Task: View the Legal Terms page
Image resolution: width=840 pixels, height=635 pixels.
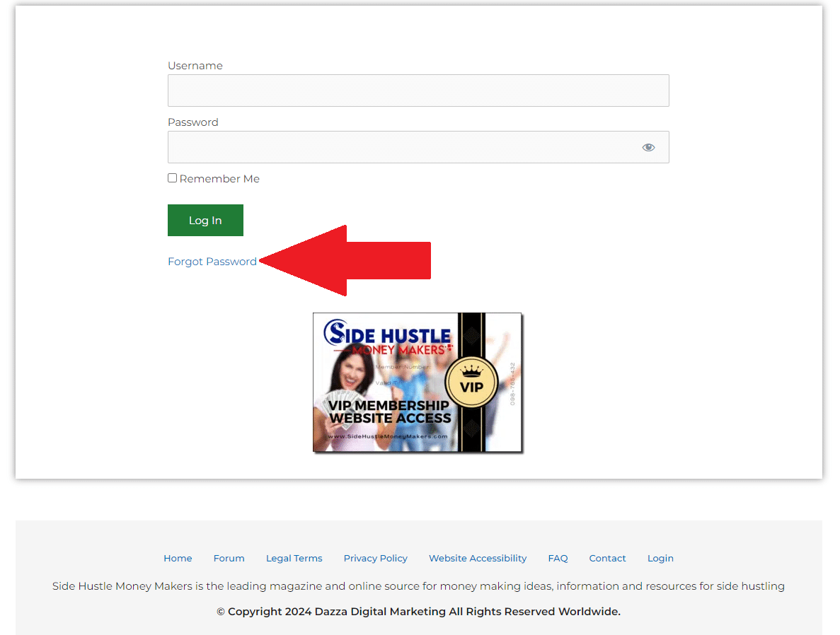Action: [294, 558]
